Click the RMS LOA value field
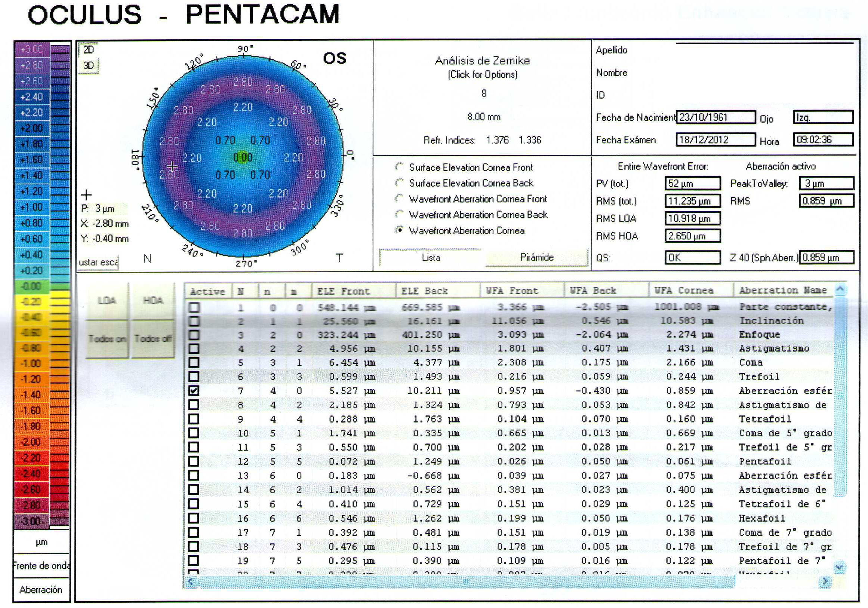 (693, 218)
